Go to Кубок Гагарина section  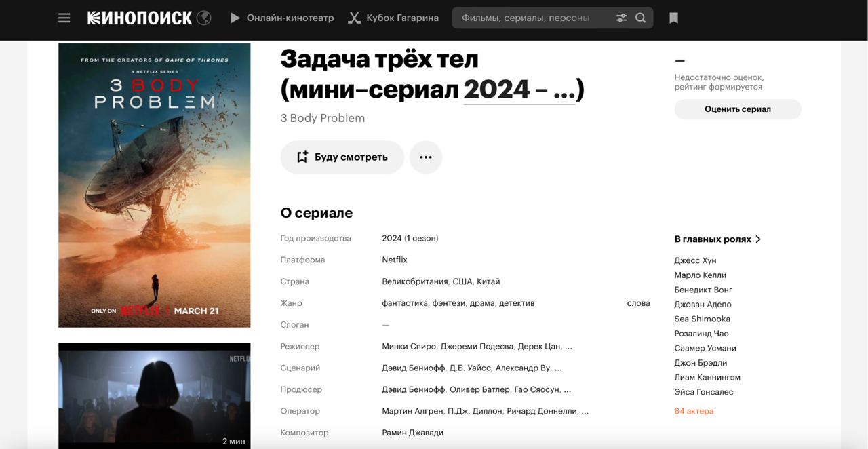(393, 18)
